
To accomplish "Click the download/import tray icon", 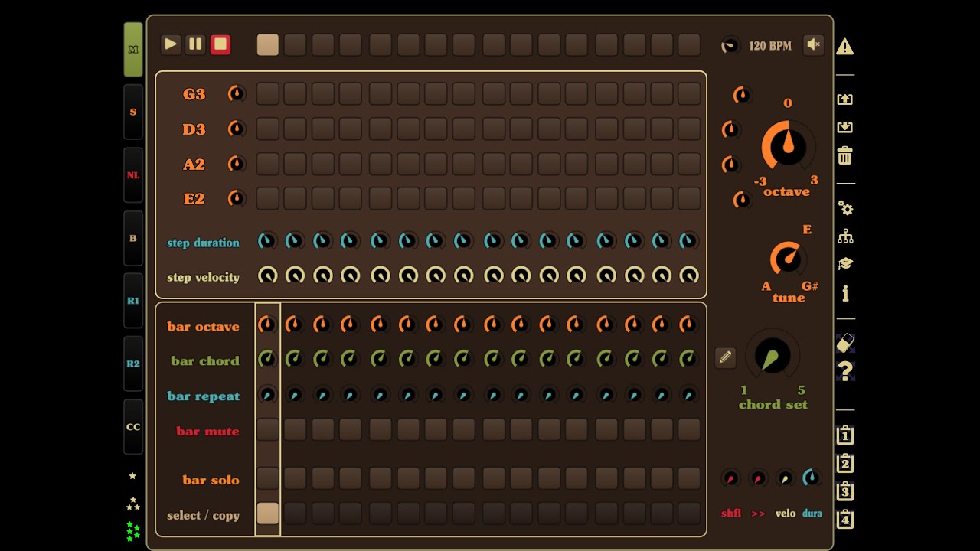I will coord(845,127).
